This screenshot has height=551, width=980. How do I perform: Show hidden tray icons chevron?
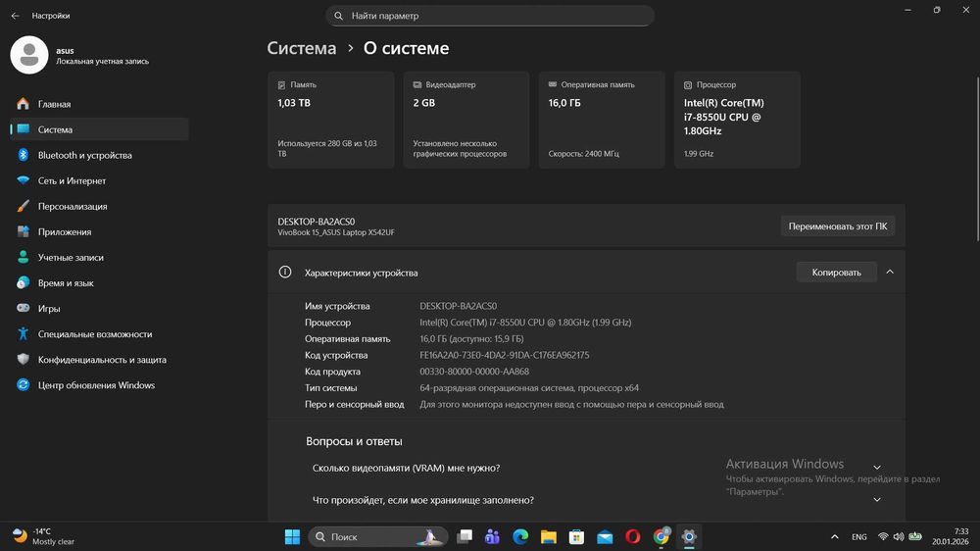[x=834, y=536]
